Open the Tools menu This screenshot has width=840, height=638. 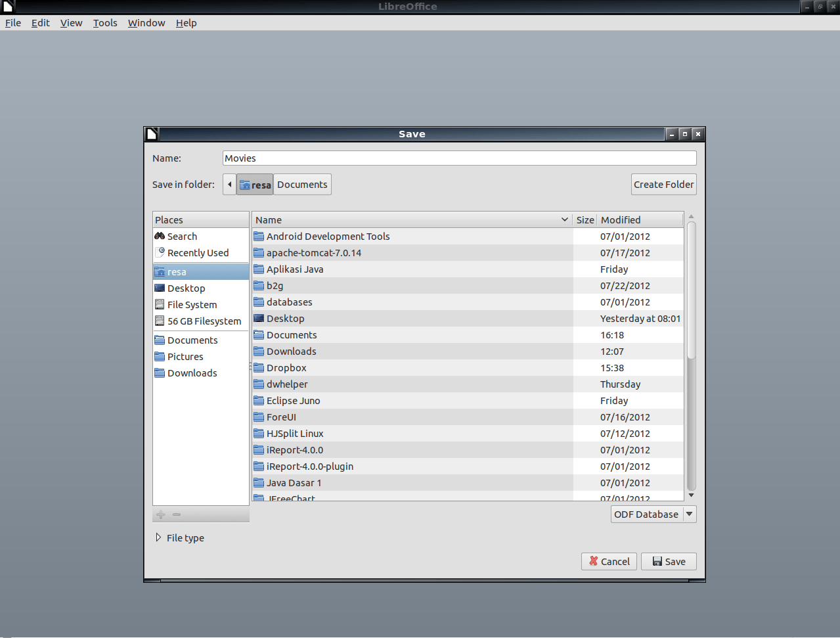point(105,22)
